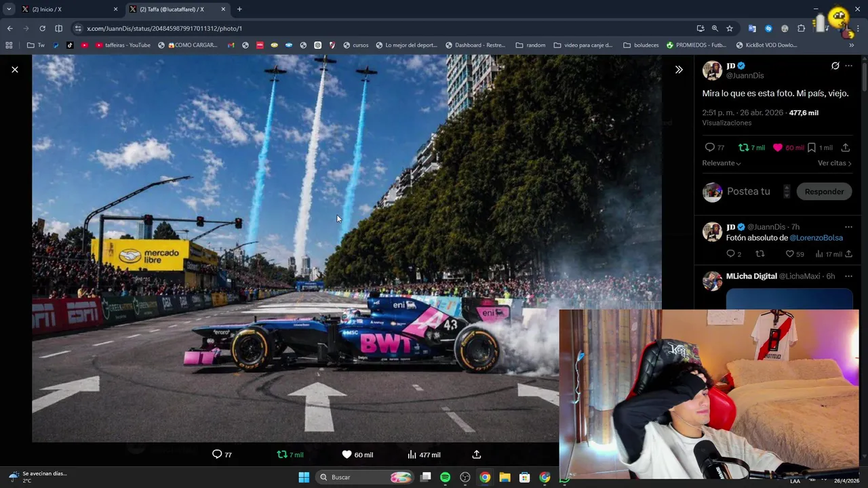This screenshot has height=488, width=868.
Task: Click JD's avatar on the main tweet
Action: pyautogui.click(x=712, y=70)
